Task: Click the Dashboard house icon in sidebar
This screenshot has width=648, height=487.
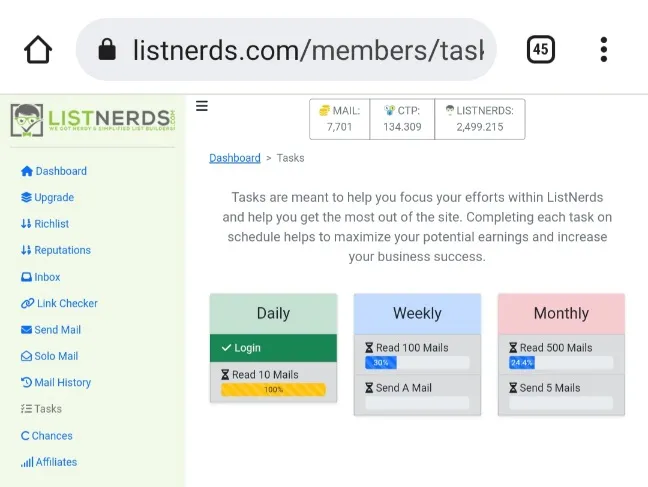Action: (27, 171)
